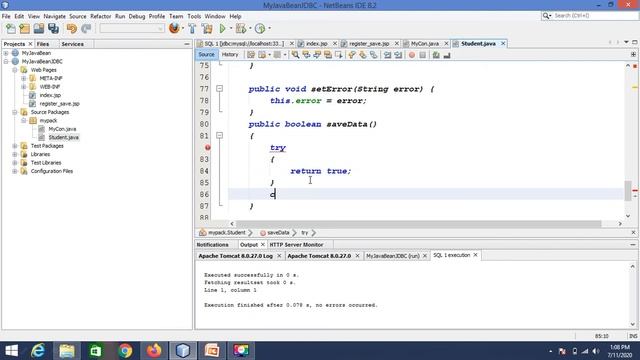Collapse the Source Packages node
The height and width of the screenshot is (360, 640).
(15, 112)
